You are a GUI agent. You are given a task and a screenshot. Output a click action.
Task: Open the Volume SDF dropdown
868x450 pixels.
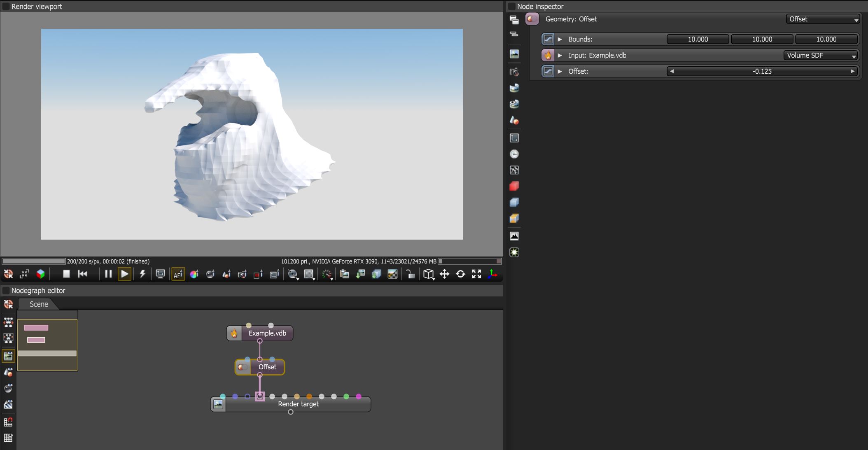coord(820,55)
